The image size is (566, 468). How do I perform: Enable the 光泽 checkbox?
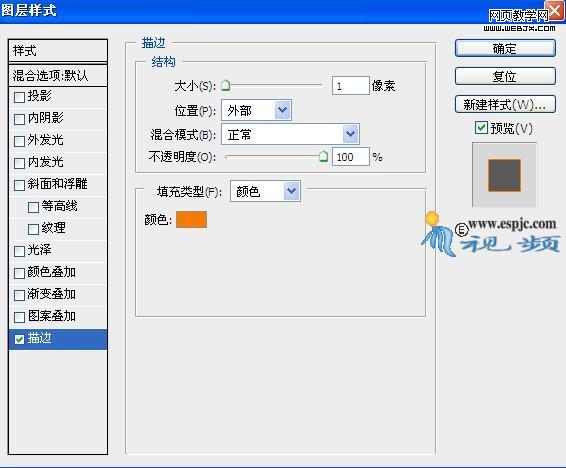[x=19, y=251]
